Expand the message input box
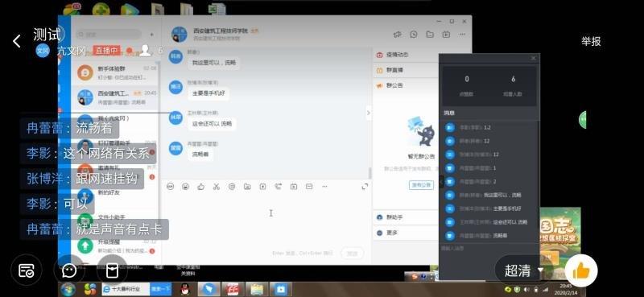This screenshot has width=644, height=297. [x=365, y=187]
